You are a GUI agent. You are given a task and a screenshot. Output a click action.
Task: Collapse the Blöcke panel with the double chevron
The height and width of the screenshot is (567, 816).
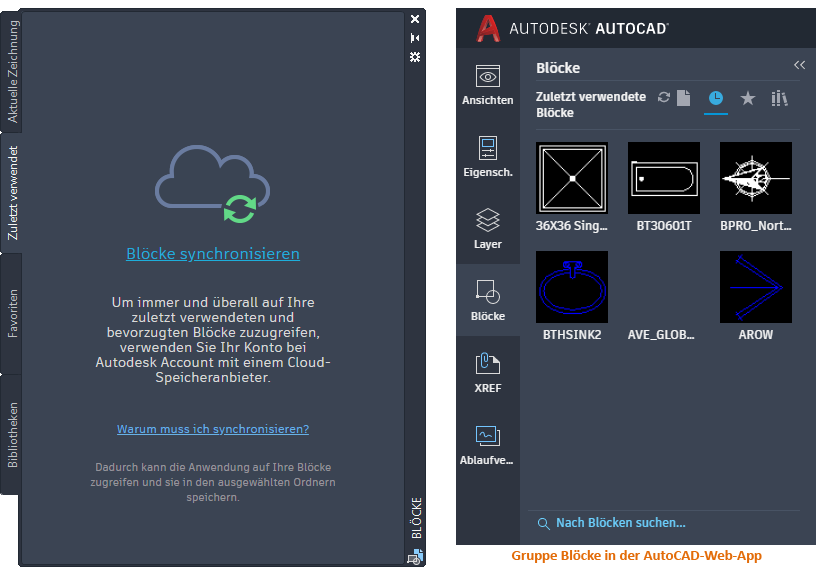click(799, 65)
